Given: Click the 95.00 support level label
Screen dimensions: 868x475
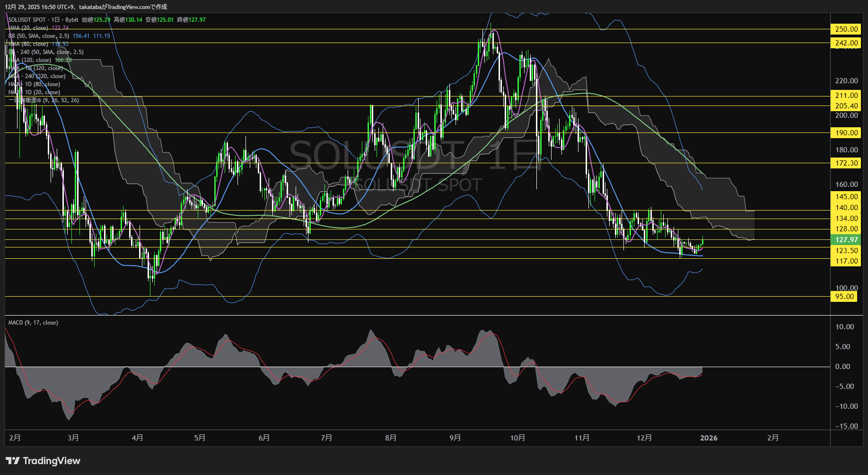Looking at the screenshot, I should click(x=845, y=297).
